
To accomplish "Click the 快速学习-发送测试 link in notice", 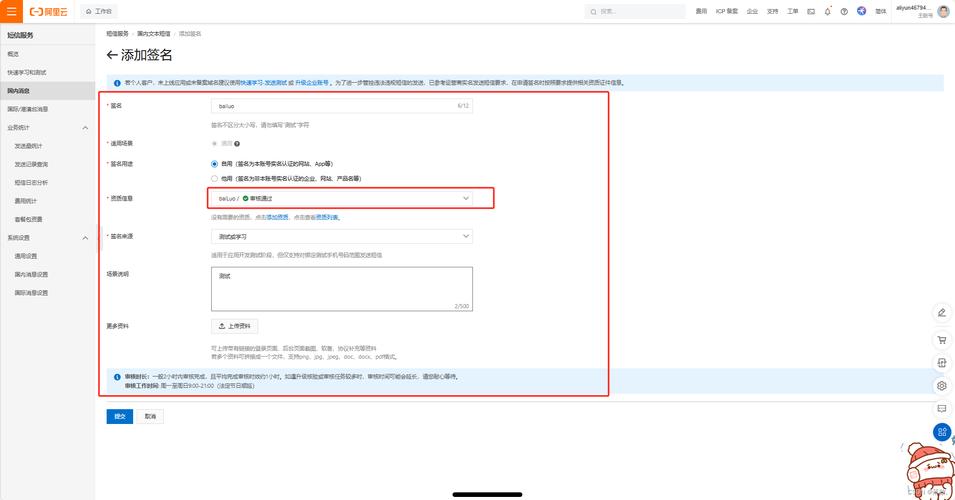I will pos(263,83).
